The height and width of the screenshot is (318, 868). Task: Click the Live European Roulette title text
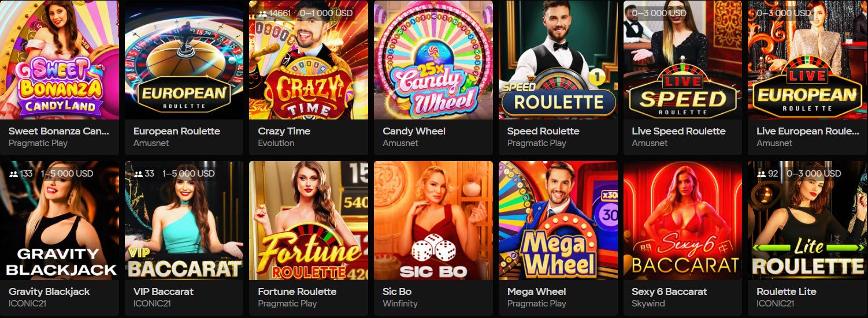807,131
